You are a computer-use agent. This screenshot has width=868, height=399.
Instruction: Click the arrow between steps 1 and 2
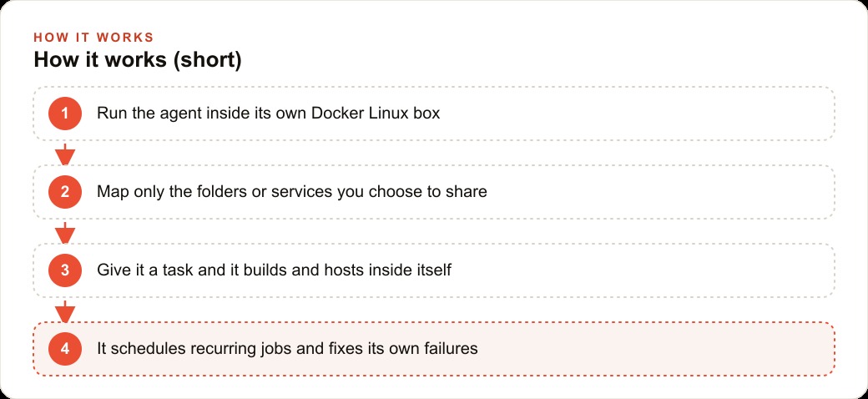click(65, 154)
